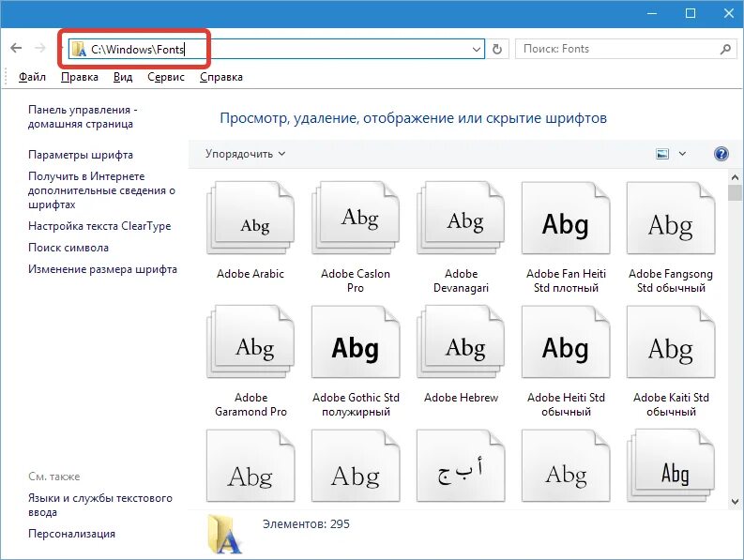Select the Adobe Fangsong Std font icon
The height and width of the screenshot is (560, 744).
(671, 219)
